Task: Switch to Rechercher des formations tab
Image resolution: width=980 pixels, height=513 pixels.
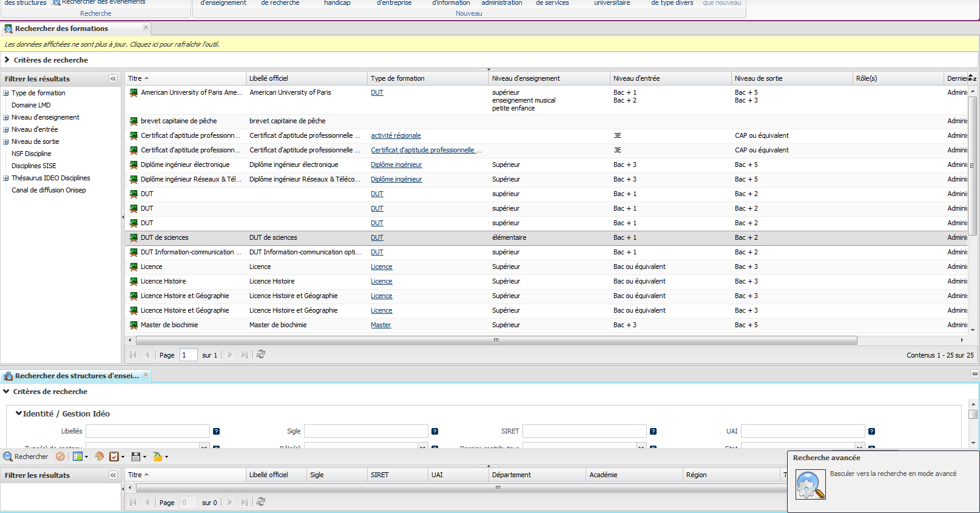Action: coord(61,29)
